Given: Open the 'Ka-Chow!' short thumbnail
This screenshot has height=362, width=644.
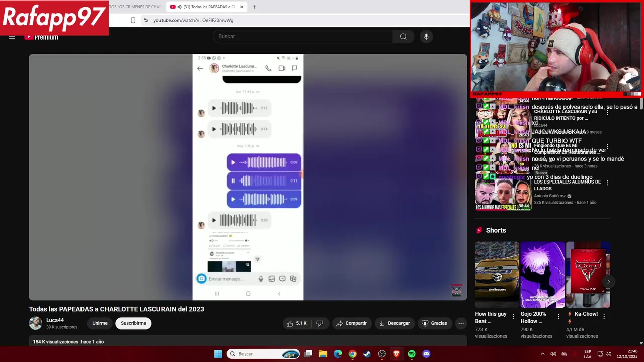Looking at the screenshot, I should click(588, 275).
